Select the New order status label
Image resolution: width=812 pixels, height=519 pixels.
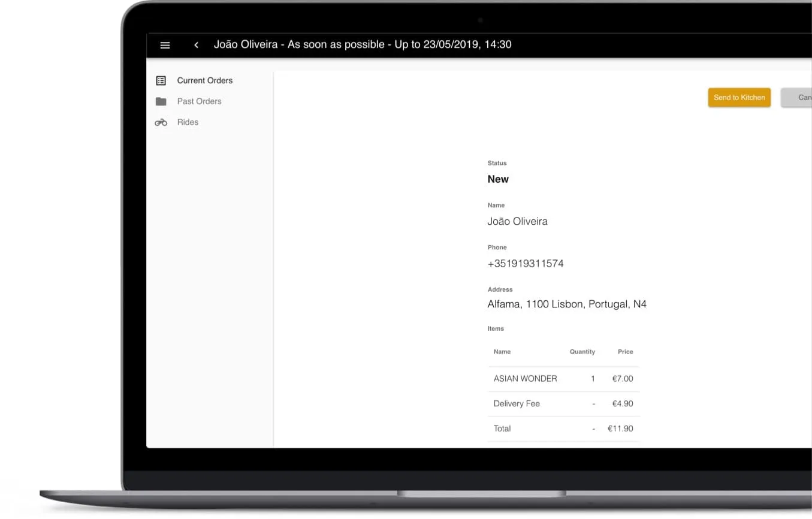click(x=498, y=179)
